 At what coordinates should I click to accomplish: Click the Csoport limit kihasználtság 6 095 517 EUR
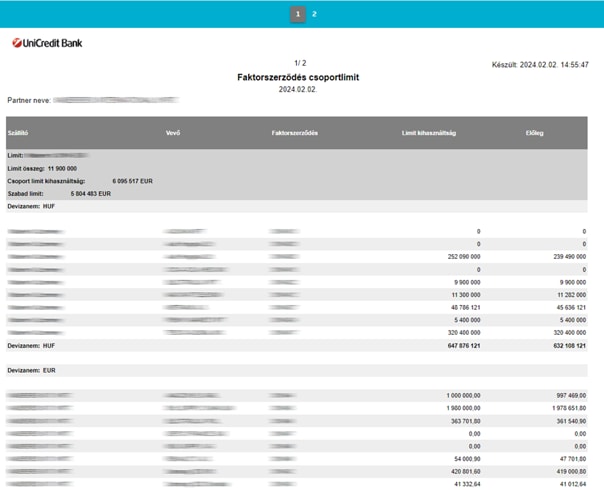click(x=132, y=181)
